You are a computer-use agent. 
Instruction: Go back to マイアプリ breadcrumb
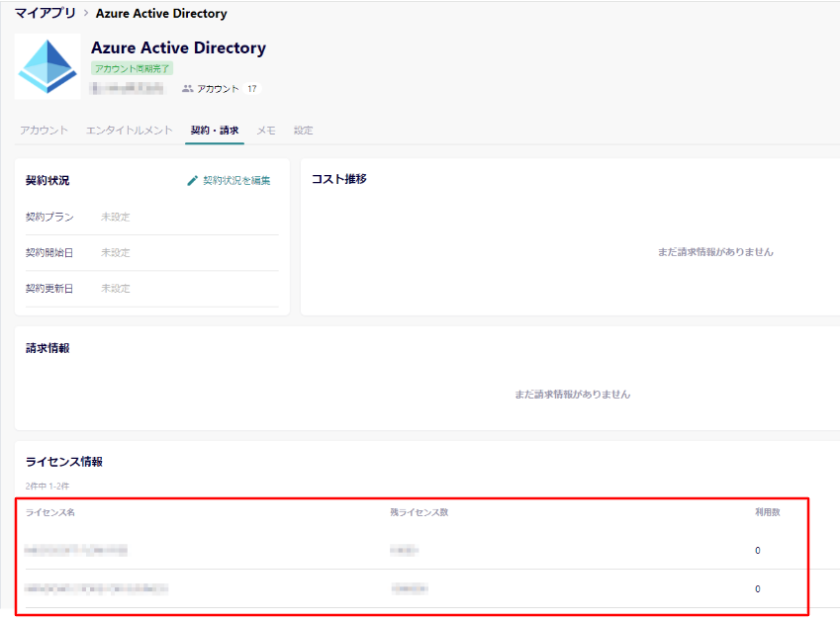click(46, 13)
